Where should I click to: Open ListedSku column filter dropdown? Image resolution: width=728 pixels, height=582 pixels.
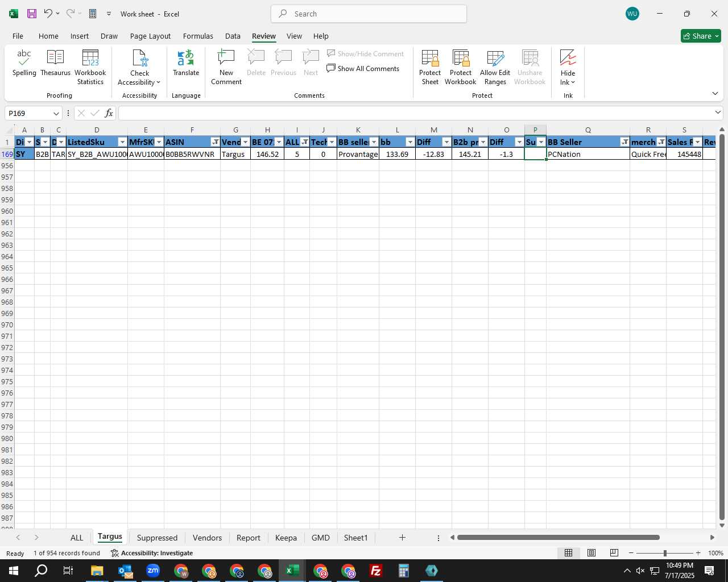coord(122,142)
